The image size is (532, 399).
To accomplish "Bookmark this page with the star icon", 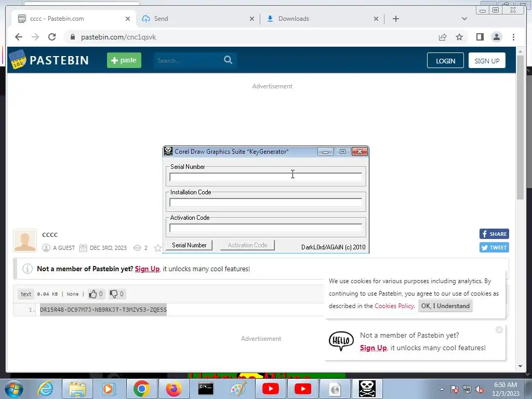I will (459, 37).
